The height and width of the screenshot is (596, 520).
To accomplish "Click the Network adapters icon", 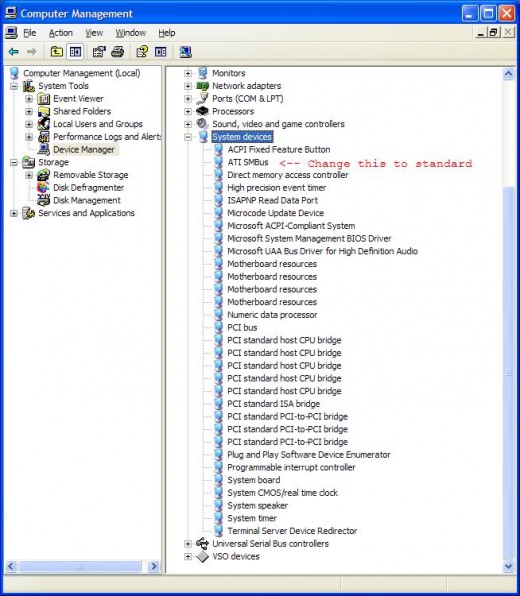I will pyautogui.click(x=203, y=86).
